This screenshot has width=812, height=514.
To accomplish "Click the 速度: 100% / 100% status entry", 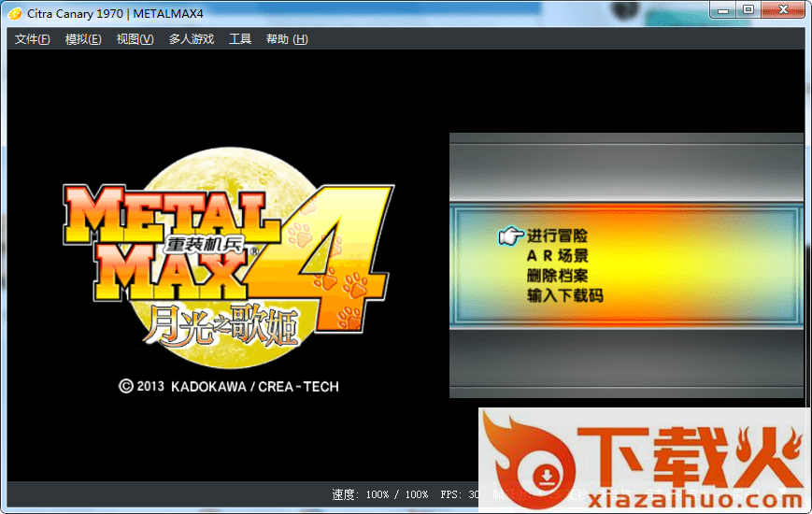I will click(380, 494).
